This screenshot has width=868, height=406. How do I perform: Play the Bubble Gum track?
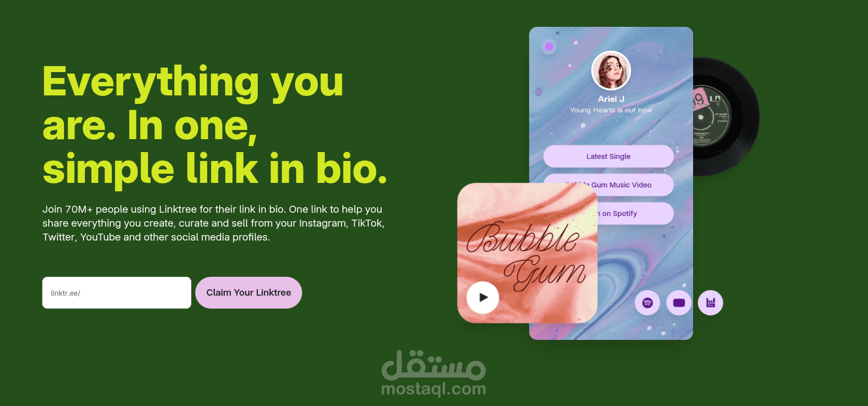point(482,298)
